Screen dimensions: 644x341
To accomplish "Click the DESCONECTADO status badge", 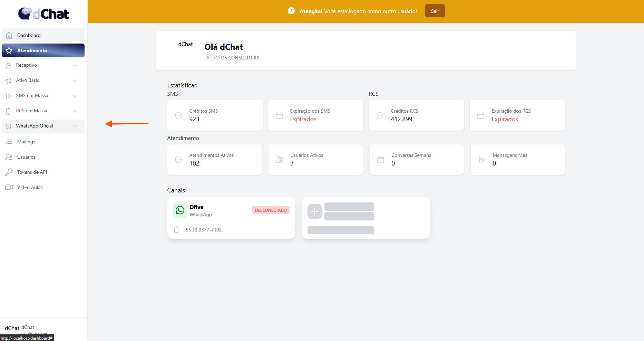I will coord(271,210).
